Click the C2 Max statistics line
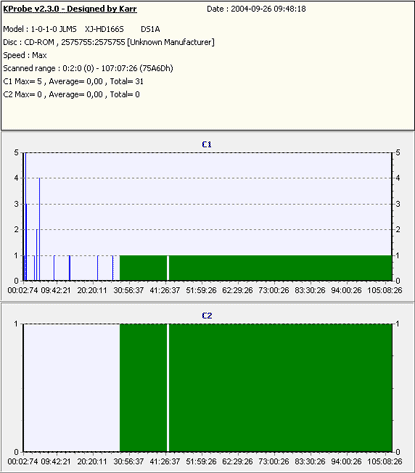The height and width of the screenshot is (473, 415). (71, 94)
